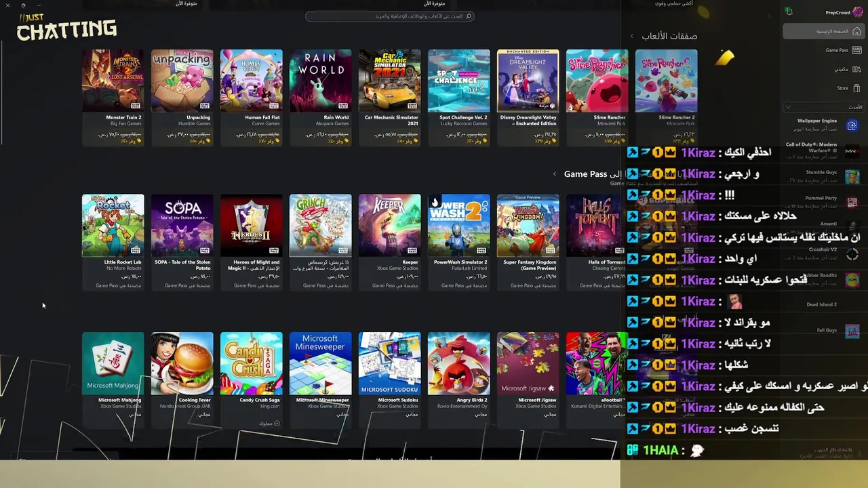Open Microsoft Sudoku cover art
The image size is (868, 488).
[390, 363]
